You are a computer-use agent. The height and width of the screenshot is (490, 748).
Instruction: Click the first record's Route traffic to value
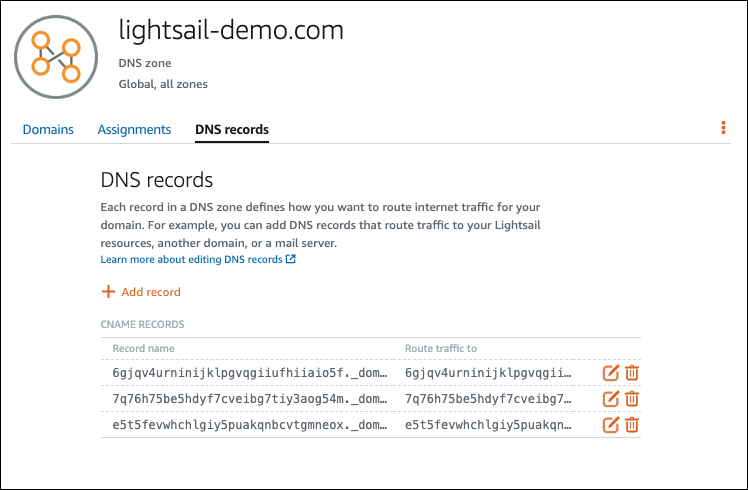coord(490,373)
